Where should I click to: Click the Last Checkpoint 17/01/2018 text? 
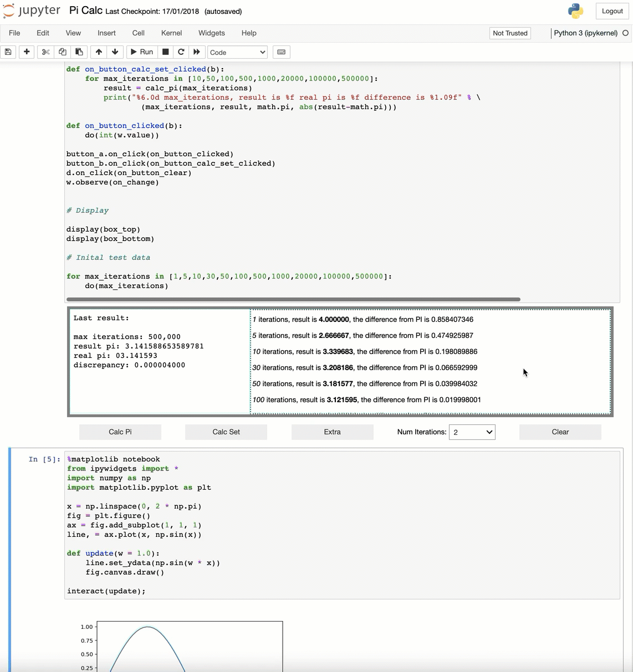point(152,11)
